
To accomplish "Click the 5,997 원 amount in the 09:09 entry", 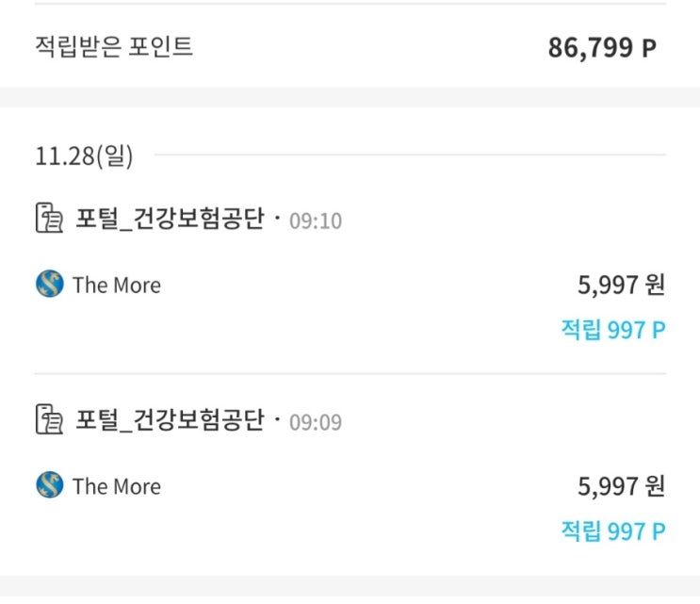I will [620, 486].
